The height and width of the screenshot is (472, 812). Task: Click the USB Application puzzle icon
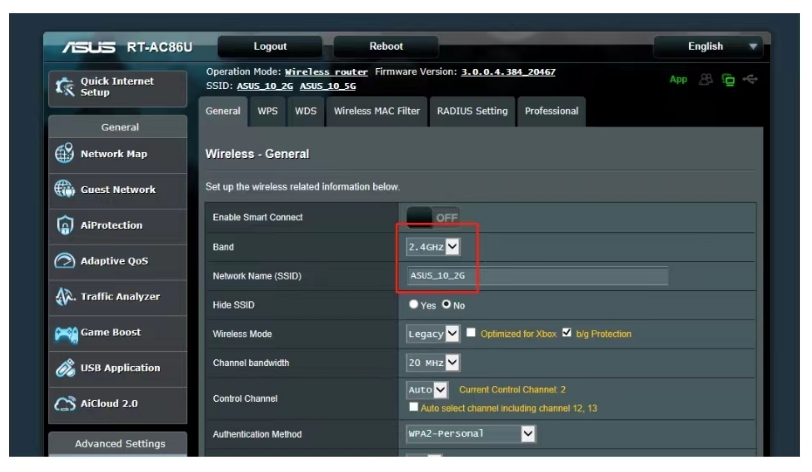62,368
